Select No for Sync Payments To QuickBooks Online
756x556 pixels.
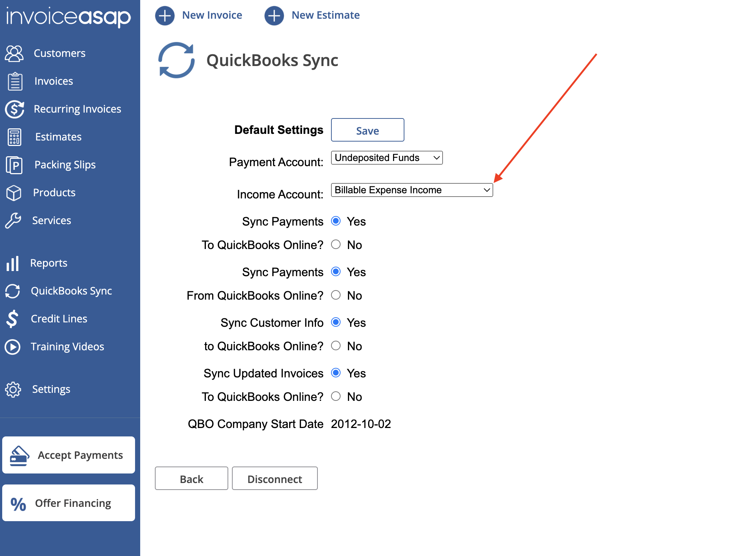tap(336, 244)
